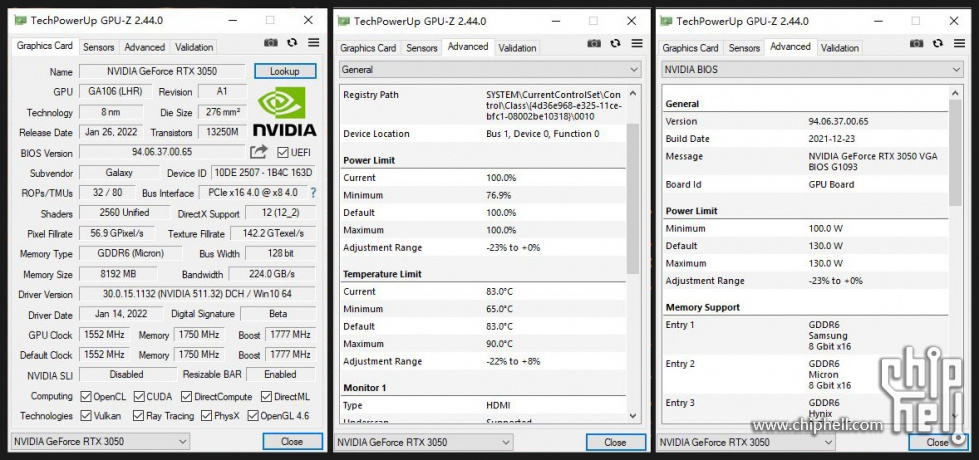The height and width of the screenshot is (460, 979).
Task: Toggle the OpenCL checkbox
Action: pyautogui.click(x=86, y=396)
